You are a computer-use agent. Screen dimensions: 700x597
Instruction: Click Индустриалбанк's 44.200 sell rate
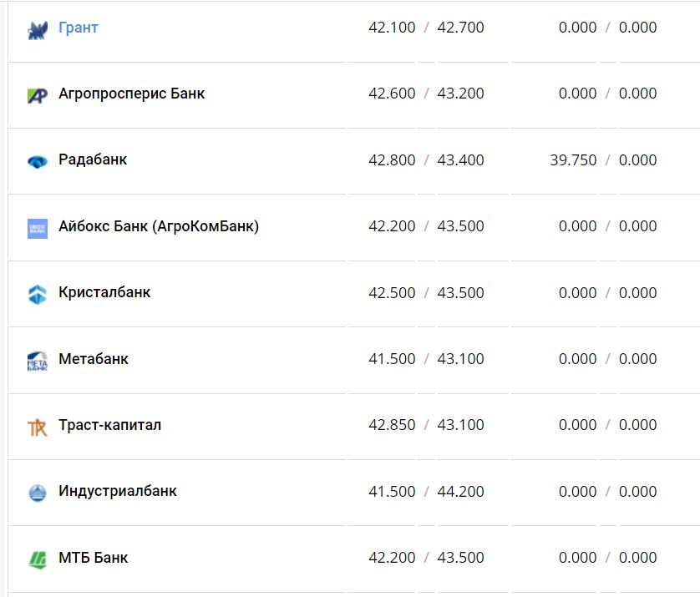pos(460,492)
